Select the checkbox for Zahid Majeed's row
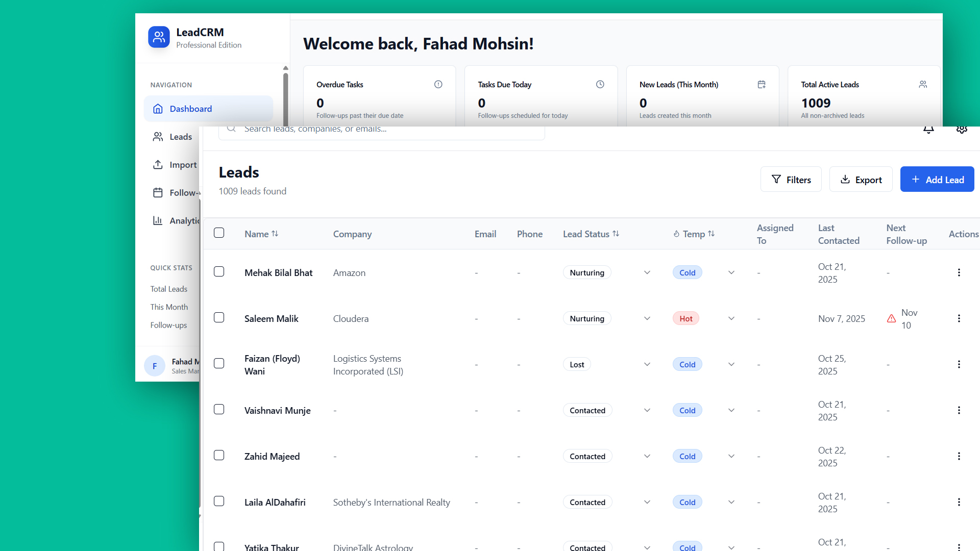Viewport: 980px width, 551px height. coord(219,455)
